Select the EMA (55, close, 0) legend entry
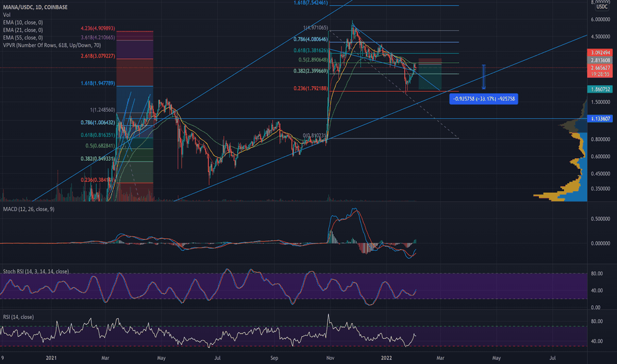Image resolution: width=617 pixels, height=364 pixels. coord(23,38)
